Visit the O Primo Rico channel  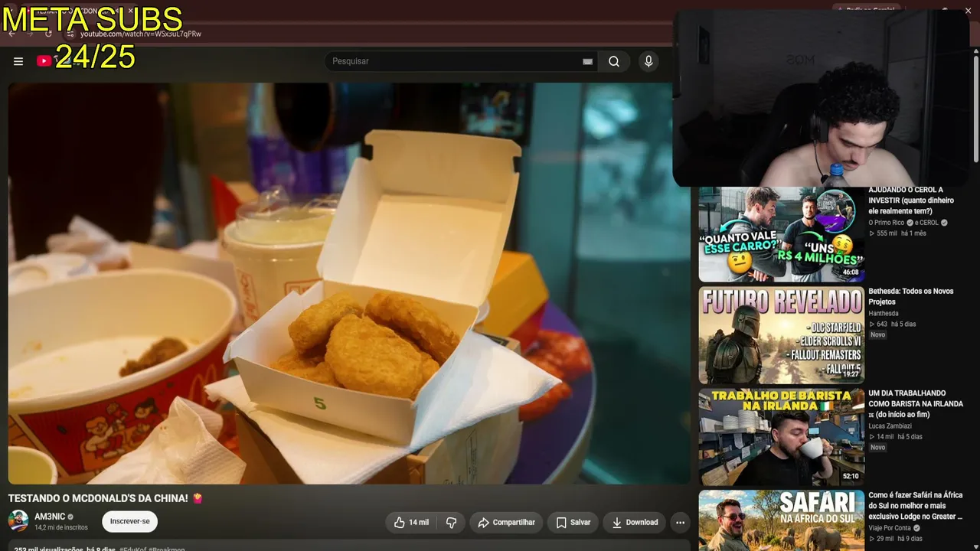pyautogui.click(x=887, y=223)
